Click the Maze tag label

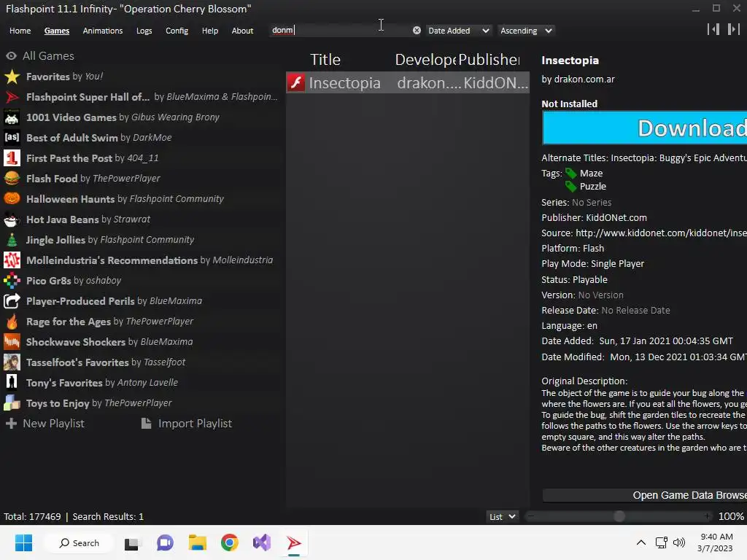coord(591,174)
